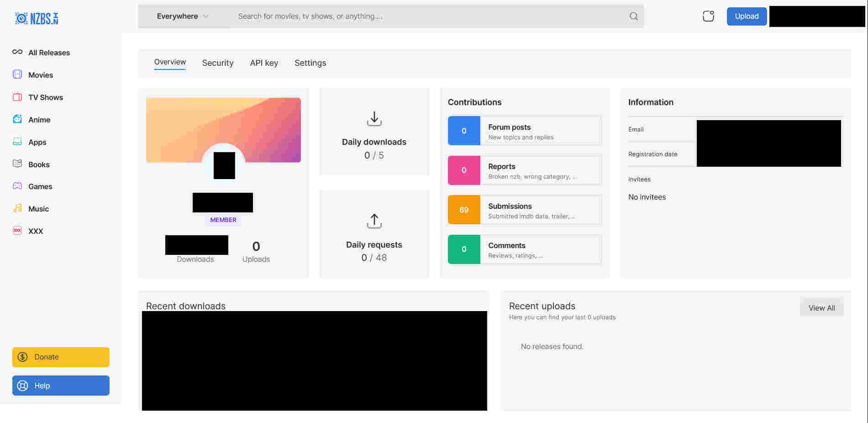Select Anime in the sidebar

[39, 120]
